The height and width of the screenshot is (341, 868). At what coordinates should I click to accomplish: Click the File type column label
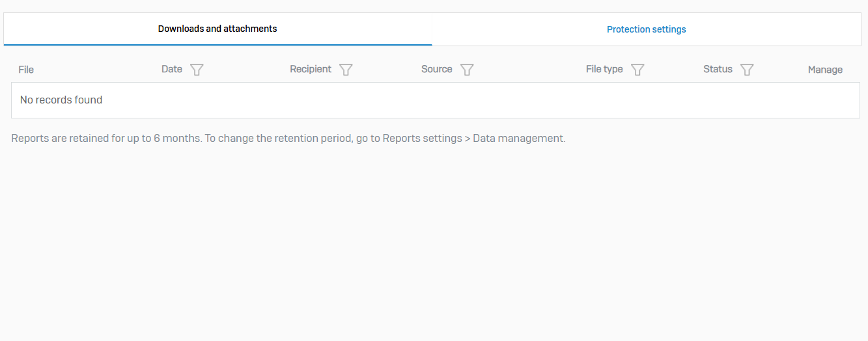point(604,69)
